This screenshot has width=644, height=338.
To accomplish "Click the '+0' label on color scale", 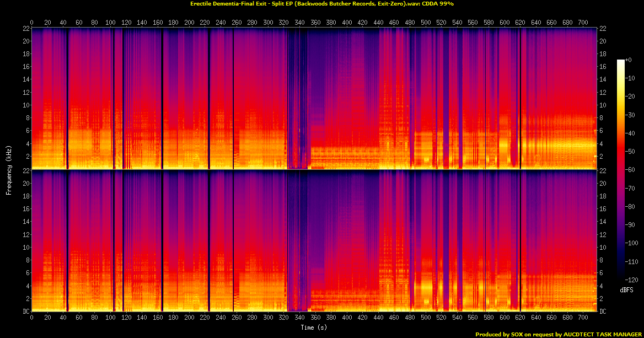I will click(629, 60).
